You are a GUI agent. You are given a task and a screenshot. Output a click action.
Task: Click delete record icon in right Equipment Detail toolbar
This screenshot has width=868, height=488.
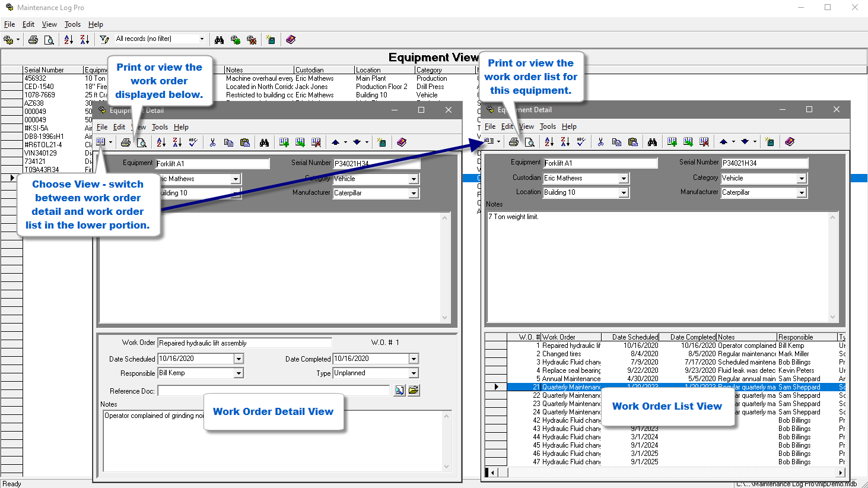click(x=704, y=142)
